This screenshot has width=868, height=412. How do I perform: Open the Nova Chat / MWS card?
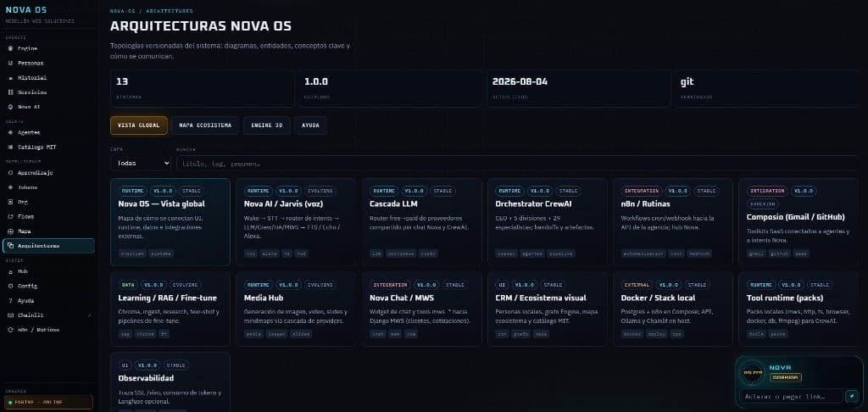tap(422, 309)
